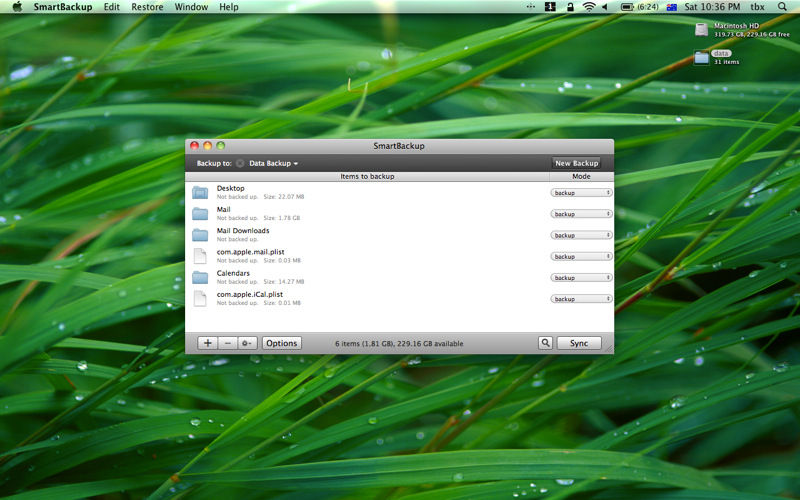Click the Backup to: label

pyautogui.click(x=214, y=163)
